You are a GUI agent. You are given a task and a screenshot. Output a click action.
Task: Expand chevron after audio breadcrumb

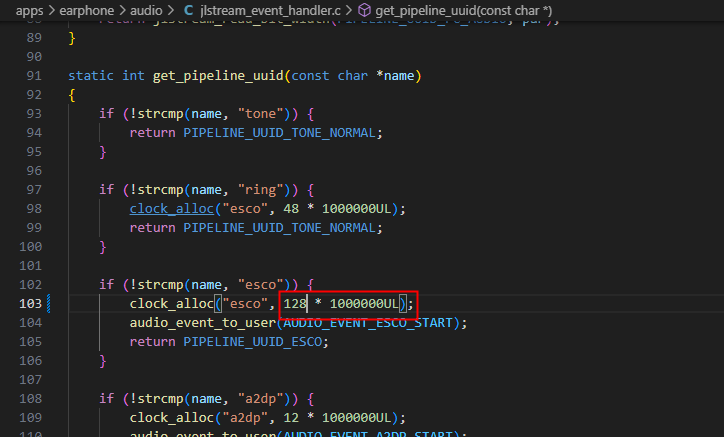(x=171, y=10)
